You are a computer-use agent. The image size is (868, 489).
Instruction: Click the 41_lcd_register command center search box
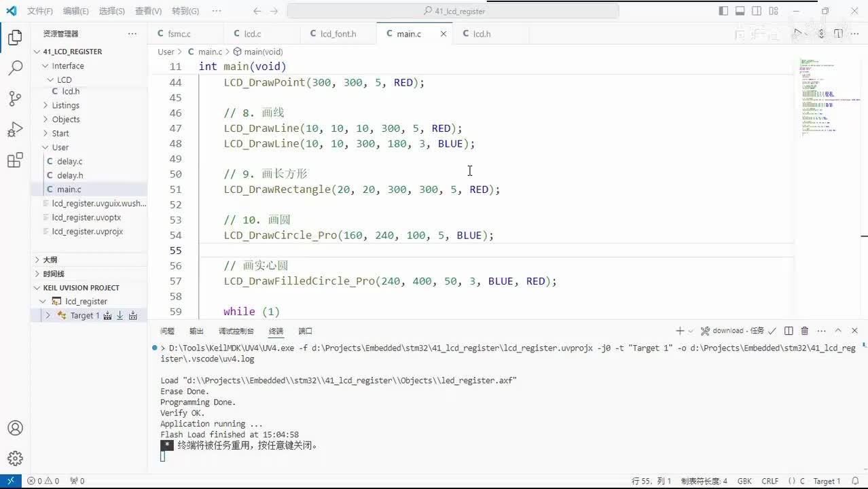click(x=453, y=11)
